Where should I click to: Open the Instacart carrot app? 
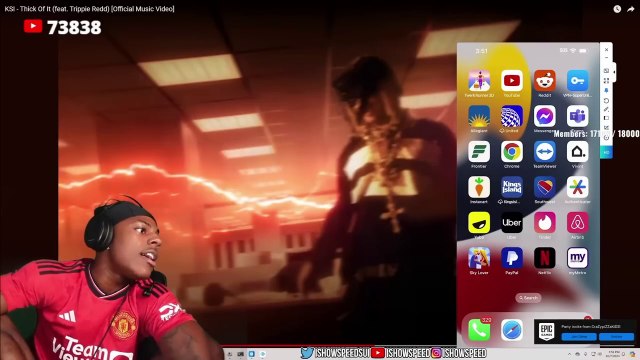(x=479, y=187)
